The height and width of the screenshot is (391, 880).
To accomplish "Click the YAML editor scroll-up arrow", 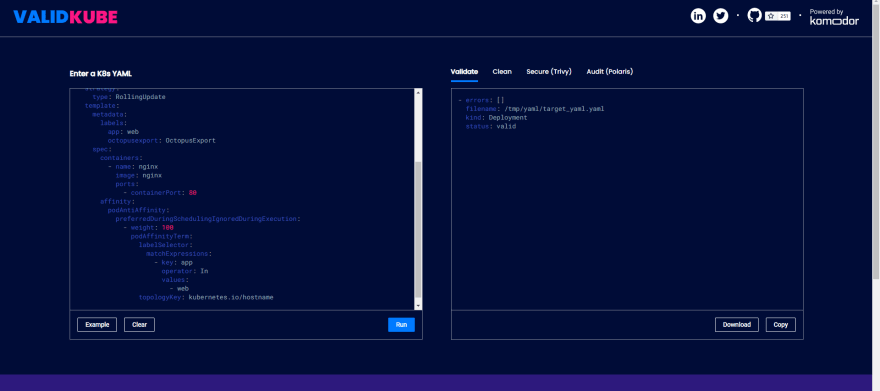I will pyautogui.click(x=418, y=93).
